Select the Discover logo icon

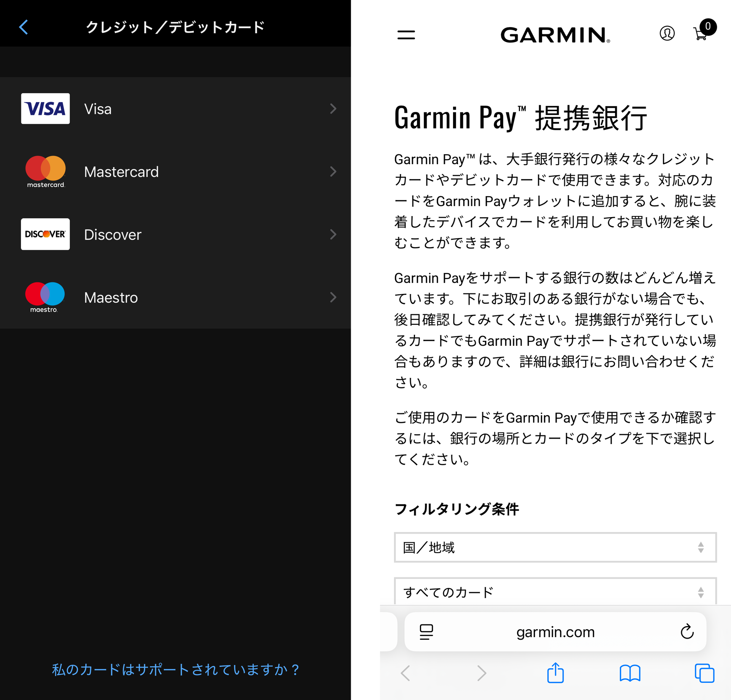tap(45, 234)
